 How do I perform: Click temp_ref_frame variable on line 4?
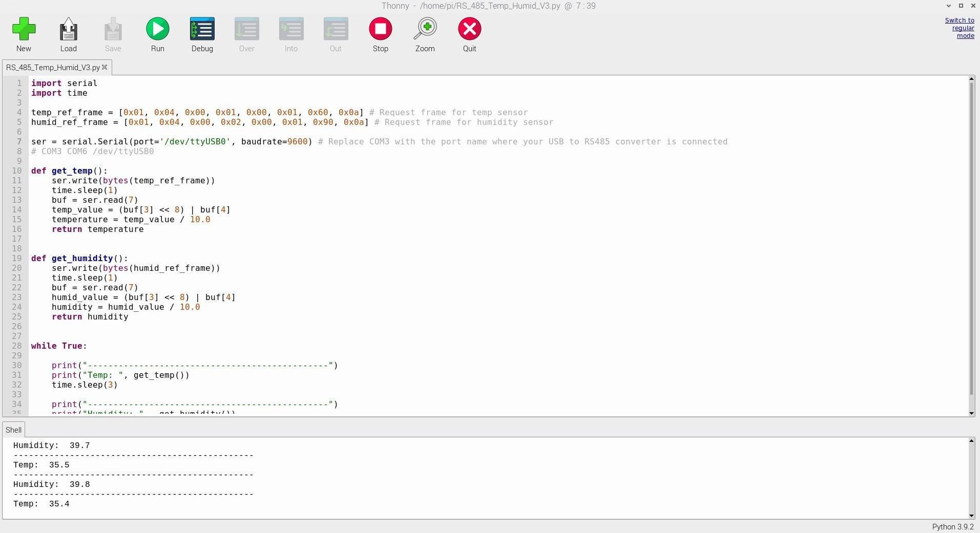pyautogui.click(x=67, y=112)
